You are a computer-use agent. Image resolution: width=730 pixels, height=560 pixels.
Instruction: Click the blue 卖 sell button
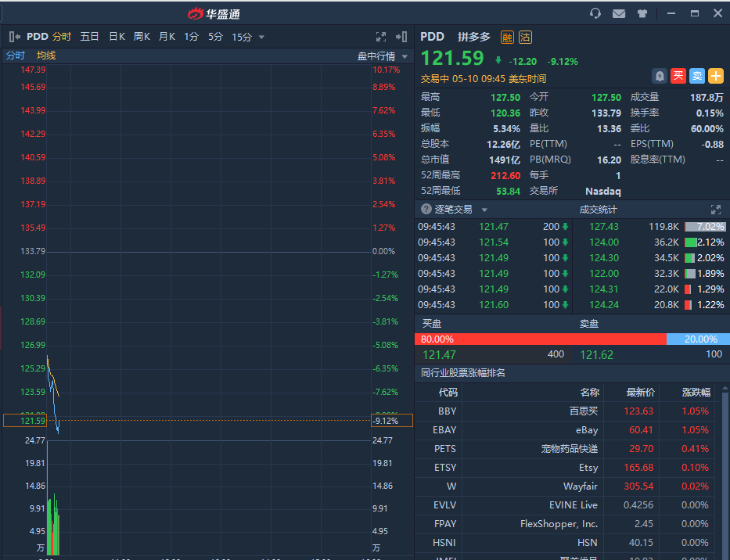(x=696, y=76)
